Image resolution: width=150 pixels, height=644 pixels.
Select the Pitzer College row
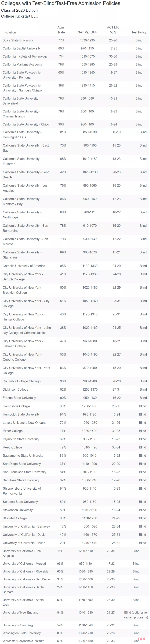click(75, 431)
